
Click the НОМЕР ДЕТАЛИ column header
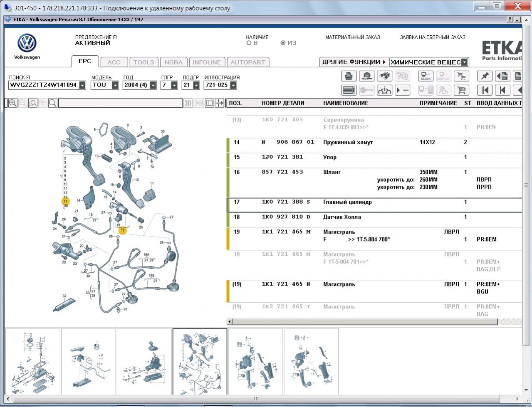pyautogui.click(x=283, y=103)
